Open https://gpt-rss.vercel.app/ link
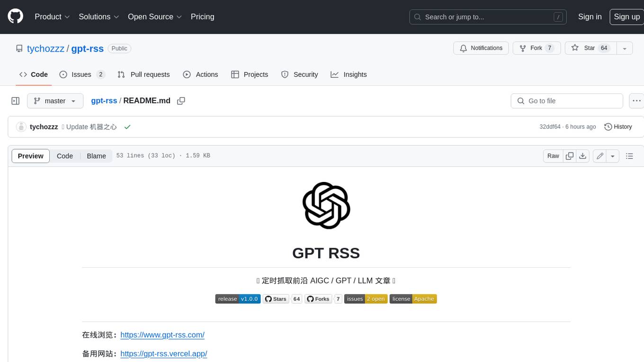 click(164, 354)
